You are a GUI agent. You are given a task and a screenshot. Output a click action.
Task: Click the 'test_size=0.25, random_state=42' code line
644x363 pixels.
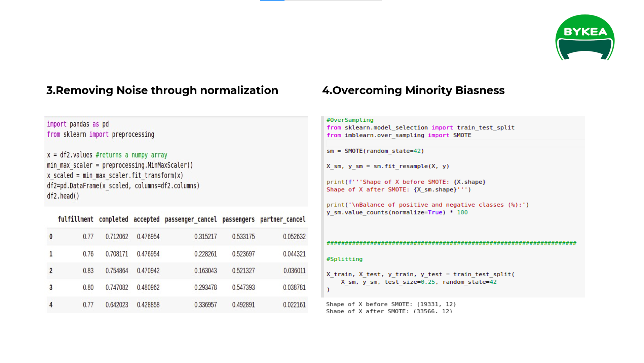pyautogui.click(x=419, y=282)
